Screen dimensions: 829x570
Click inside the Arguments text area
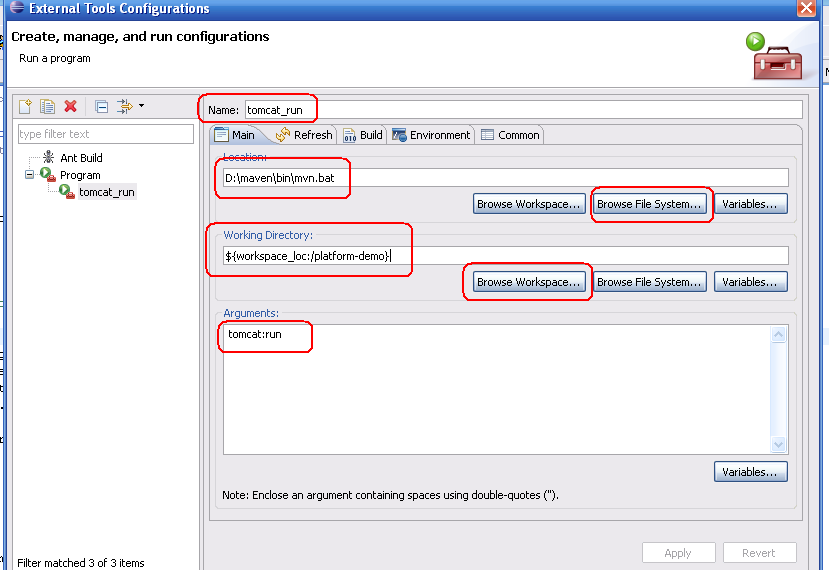click(x=497, y=390)
